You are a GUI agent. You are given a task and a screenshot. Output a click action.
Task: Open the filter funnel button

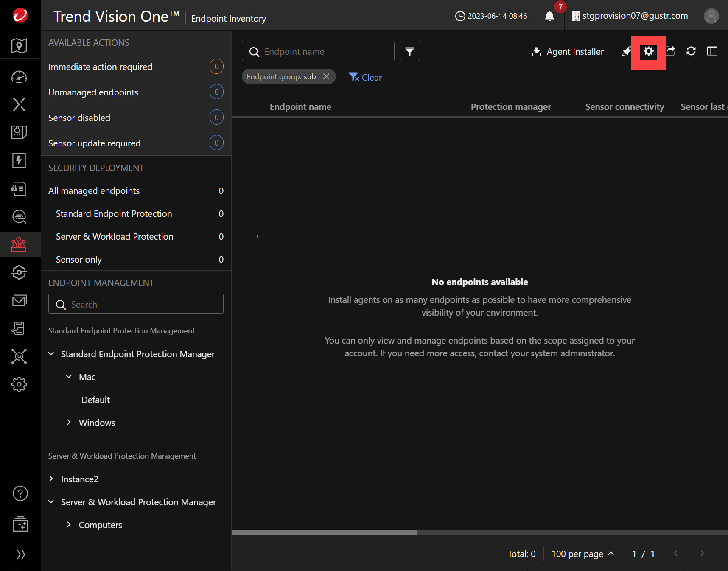409,51
